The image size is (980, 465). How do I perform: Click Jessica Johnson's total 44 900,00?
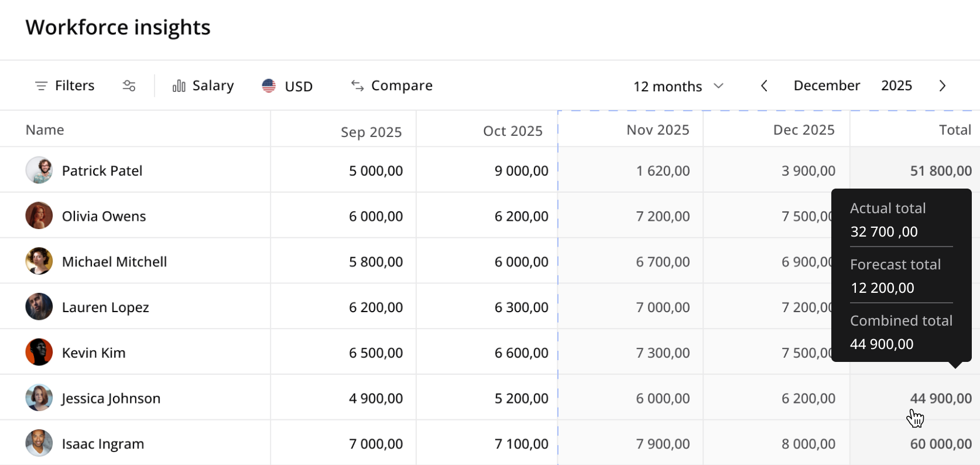click(x=940, y=398)
